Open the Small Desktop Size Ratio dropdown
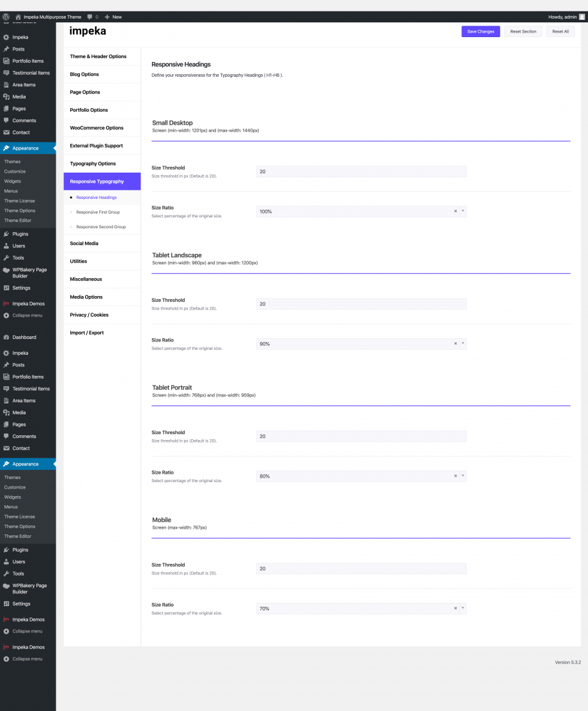The width and height of the screenshot is (588, 711). 462,211
